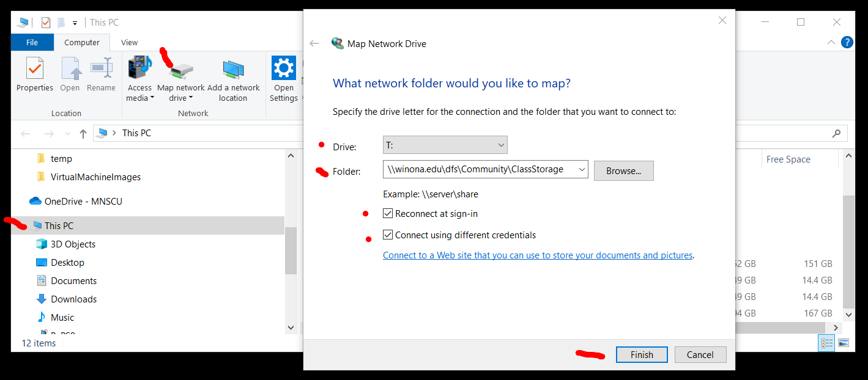The image size is (868, 380).
Task: Switch to the View ribbon tab
Action: 130,42
